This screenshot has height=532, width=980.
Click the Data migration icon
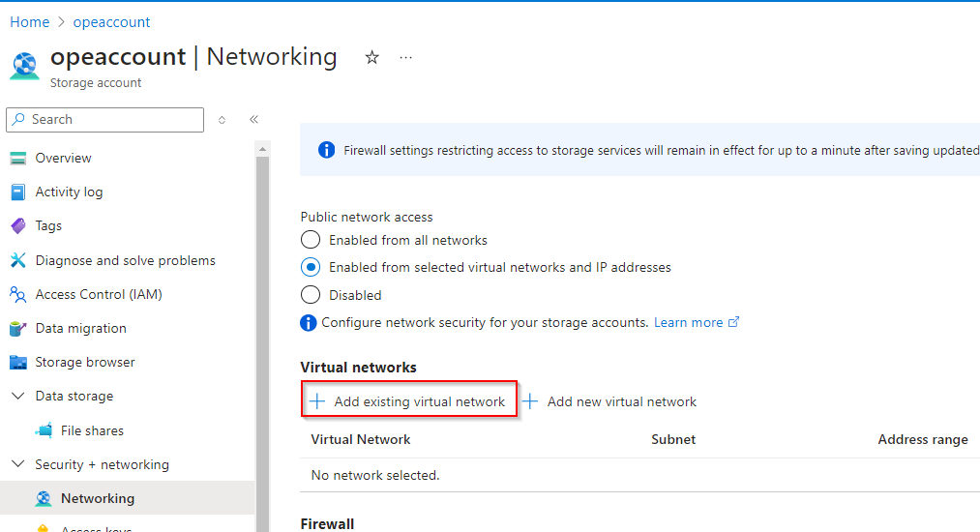pos(17,329)
